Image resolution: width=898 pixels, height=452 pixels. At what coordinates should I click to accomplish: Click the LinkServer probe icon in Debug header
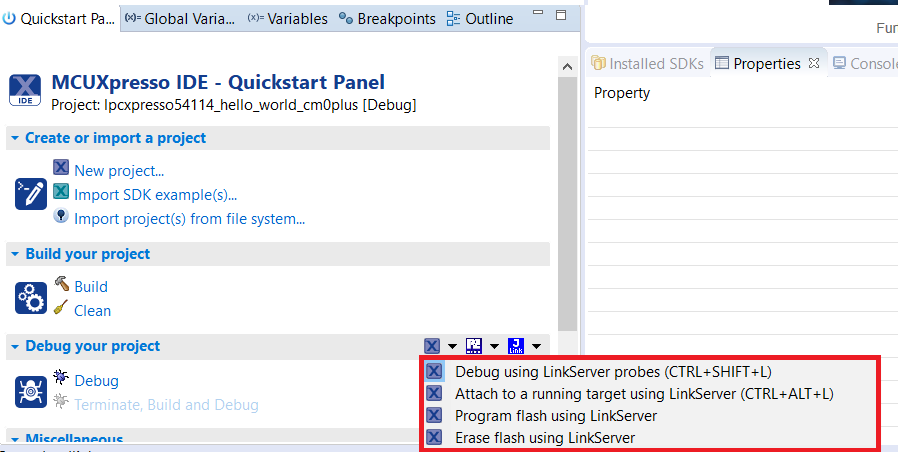[x=432, y=346]
